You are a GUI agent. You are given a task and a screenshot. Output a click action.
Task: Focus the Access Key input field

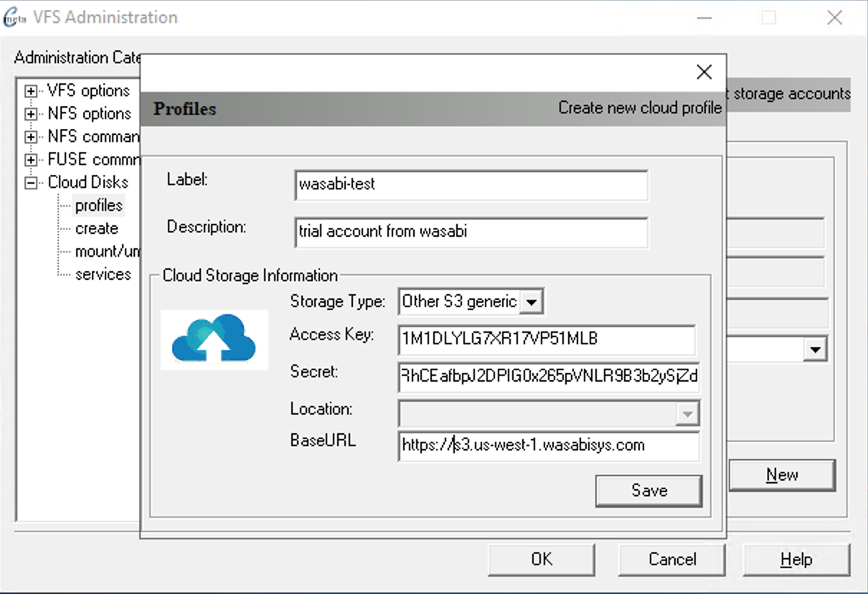click(547, 339)
